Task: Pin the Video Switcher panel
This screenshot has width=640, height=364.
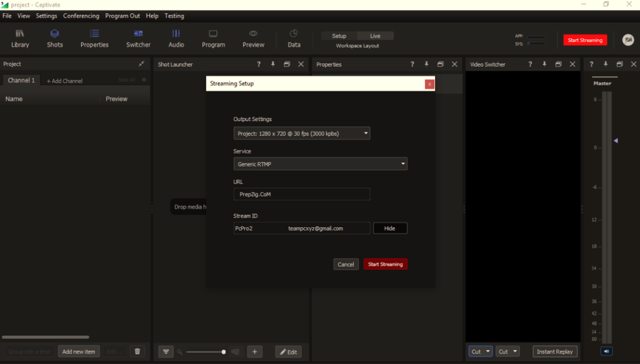Action: (x=544, y=64)
